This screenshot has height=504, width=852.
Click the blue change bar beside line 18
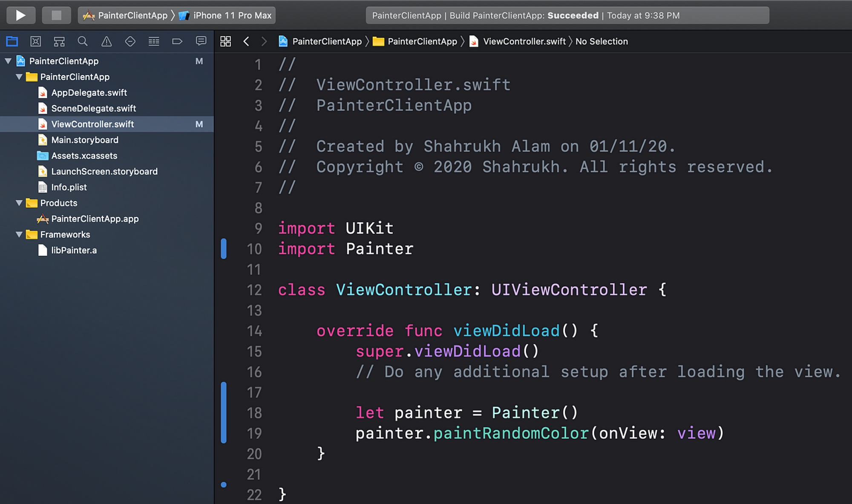point(224,412)
